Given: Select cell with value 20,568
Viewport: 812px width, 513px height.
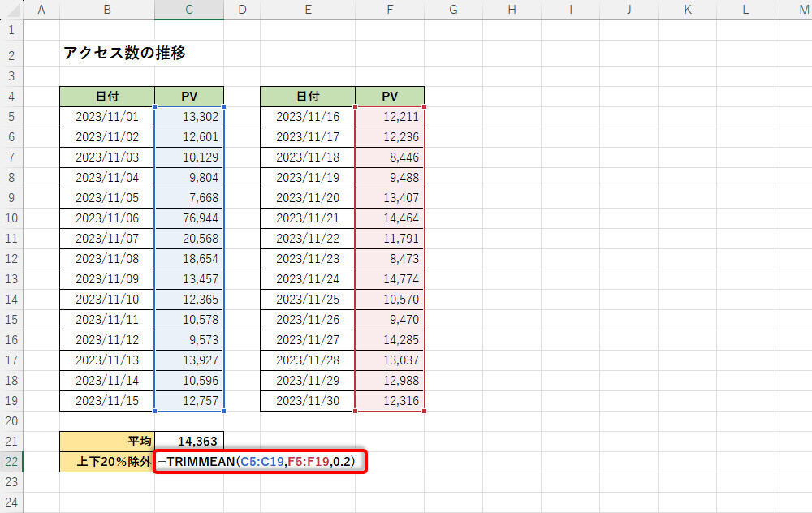Looking at the screenshot, I should coord(189,238).
